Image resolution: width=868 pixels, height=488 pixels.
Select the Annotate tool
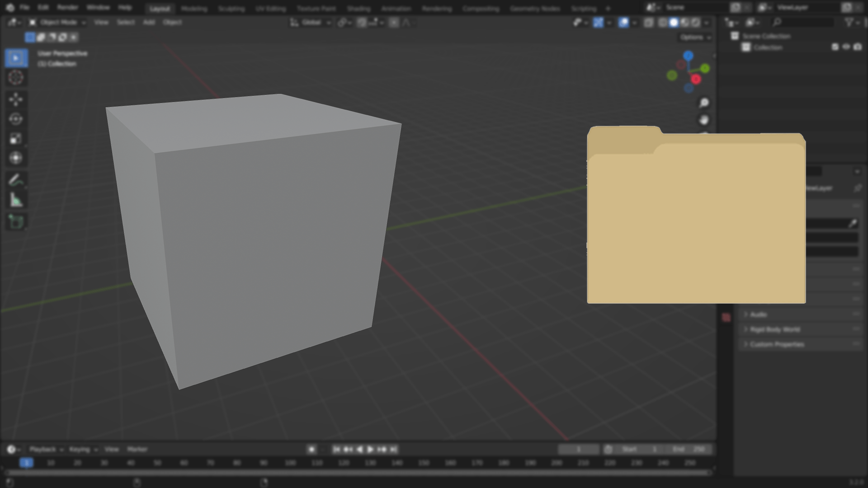pos(16,179)
